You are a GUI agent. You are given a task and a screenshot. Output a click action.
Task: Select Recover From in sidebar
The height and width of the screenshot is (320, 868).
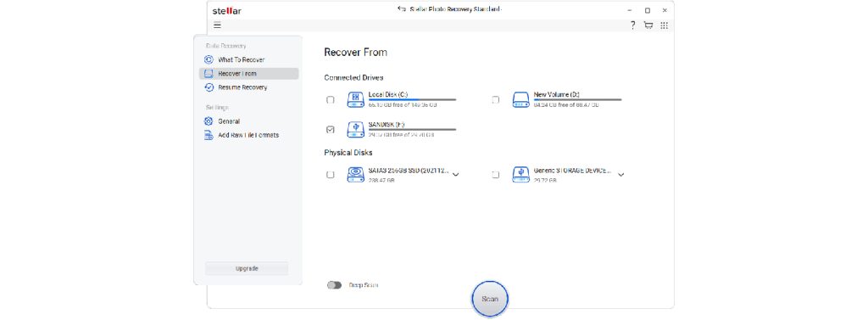pos(248,73)
